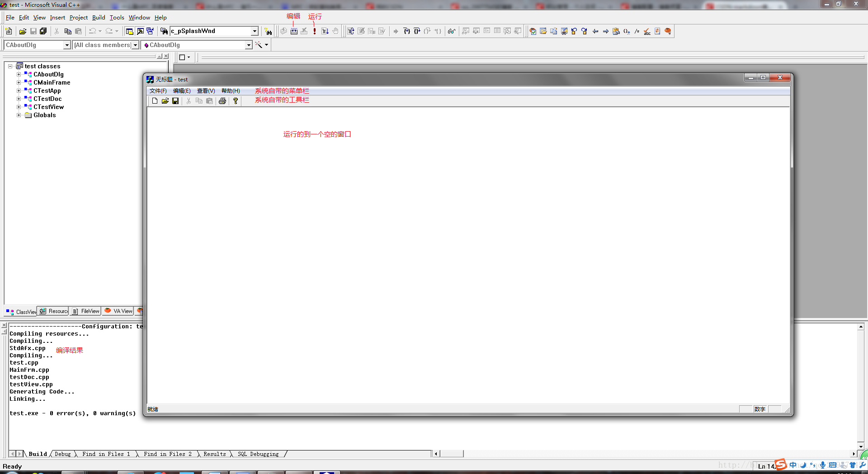Click the Compile icon
Viewport: 868px width, 474px height.
click(x=283, y=31)
